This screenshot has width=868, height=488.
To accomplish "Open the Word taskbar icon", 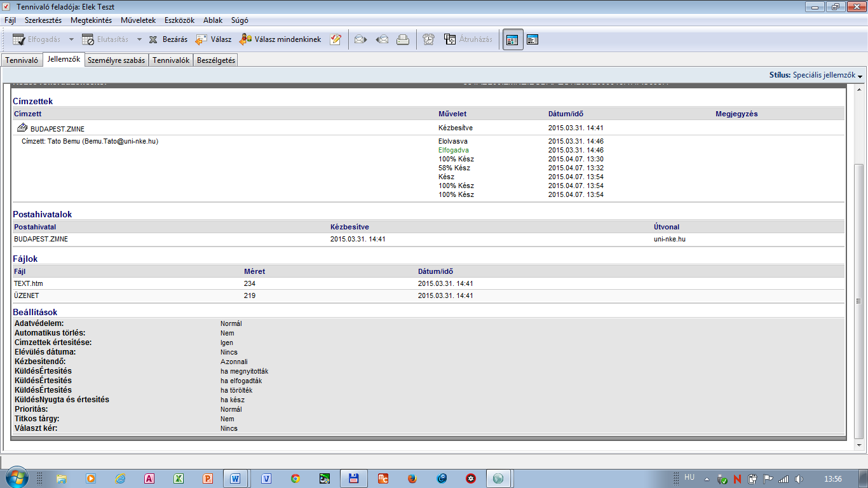I will 236,478.
